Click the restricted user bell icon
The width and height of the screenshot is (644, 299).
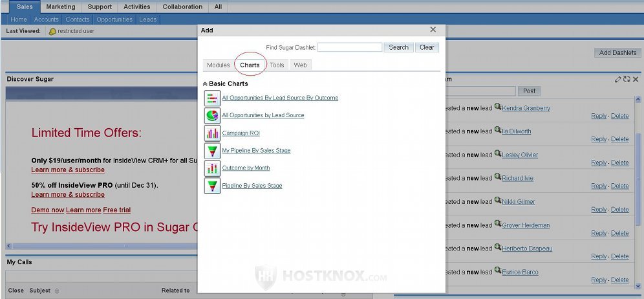pyautogui.click(x=52, y=31)
